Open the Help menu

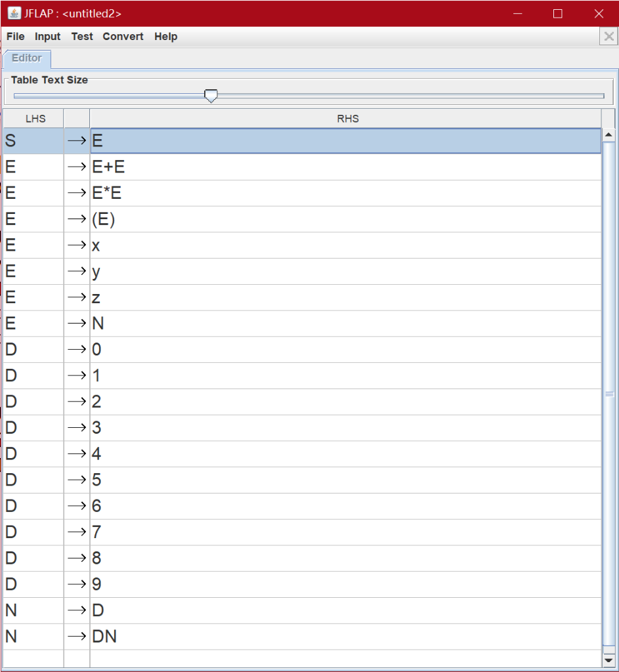tap(166, 37)
